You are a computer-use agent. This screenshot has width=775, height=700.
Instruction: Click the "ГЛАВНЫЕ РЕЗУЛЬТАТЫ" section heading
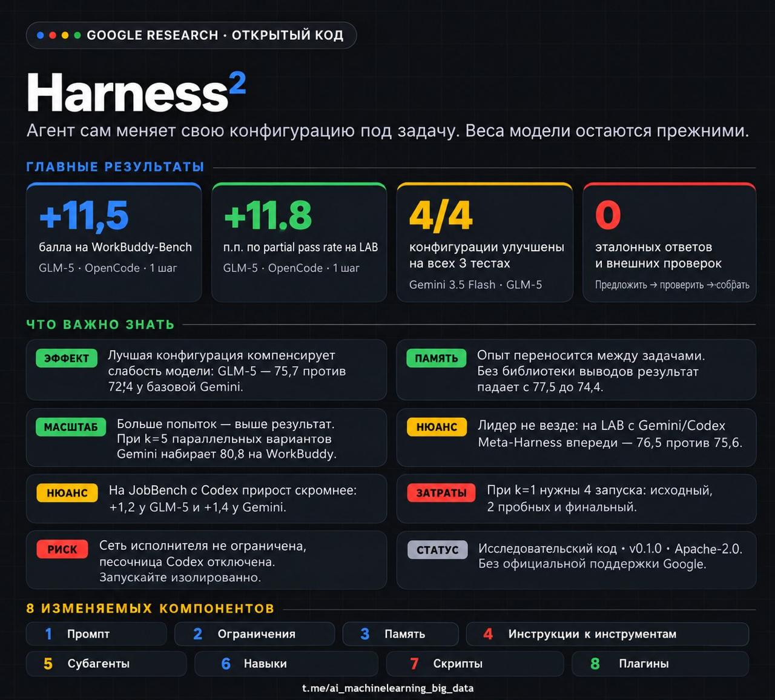(x=115, y=167)
